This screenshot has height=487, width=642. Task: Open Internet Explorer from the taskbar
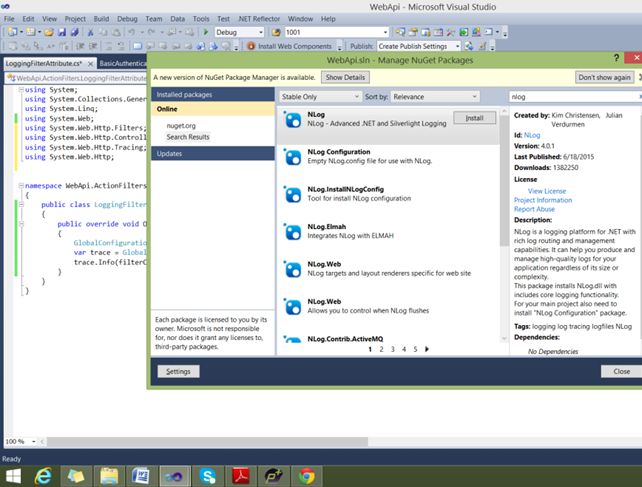pyautogui.click(x=43, y=476)
